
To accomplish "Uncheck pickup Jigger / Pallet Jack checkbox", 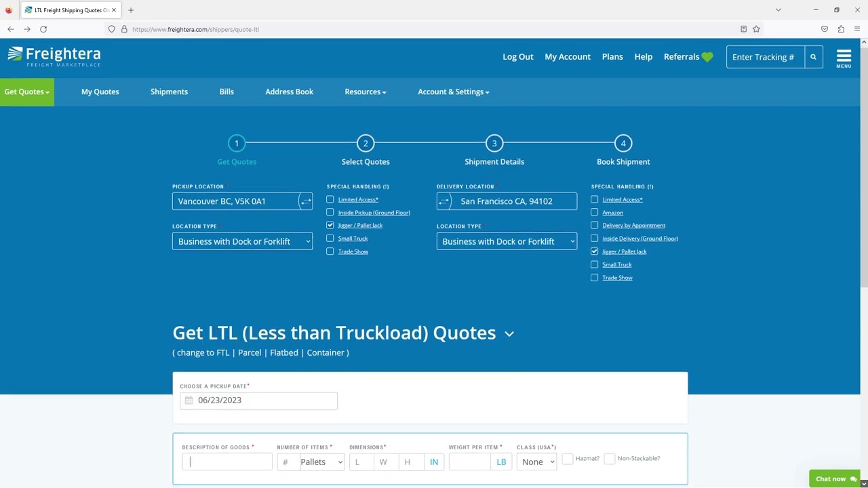I will pos(330,225).
